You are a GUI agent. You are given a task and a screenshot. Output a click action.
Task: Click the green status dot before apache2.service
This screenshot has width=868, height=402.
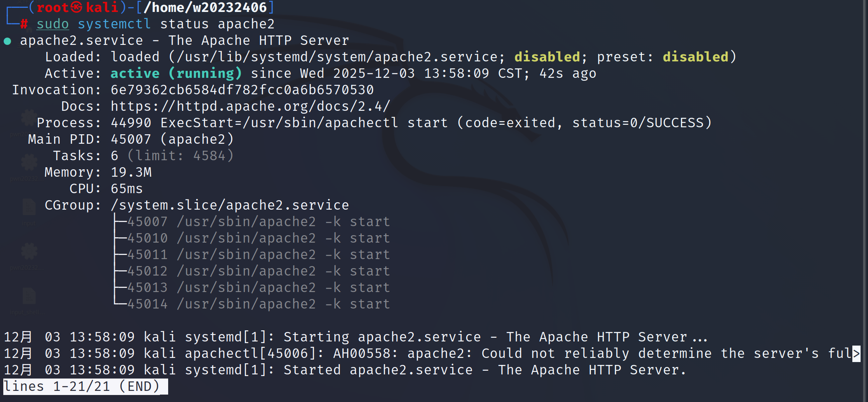(x=7, y=41)
